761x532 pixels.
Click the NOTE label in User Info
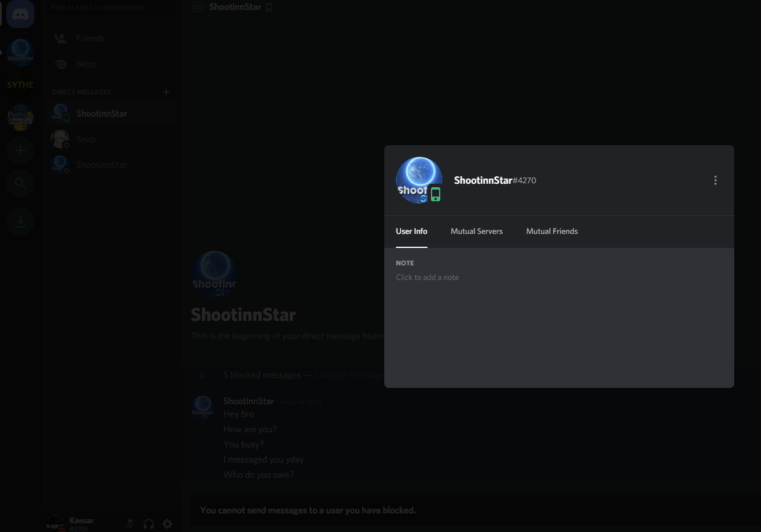(405, 263)
